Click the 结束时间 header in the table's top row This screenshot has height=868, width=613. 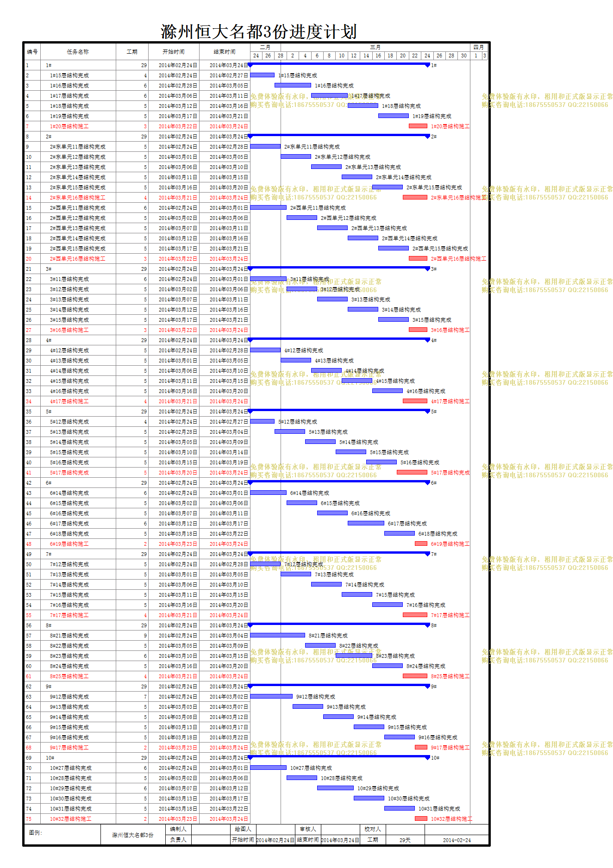coord(225,52)
